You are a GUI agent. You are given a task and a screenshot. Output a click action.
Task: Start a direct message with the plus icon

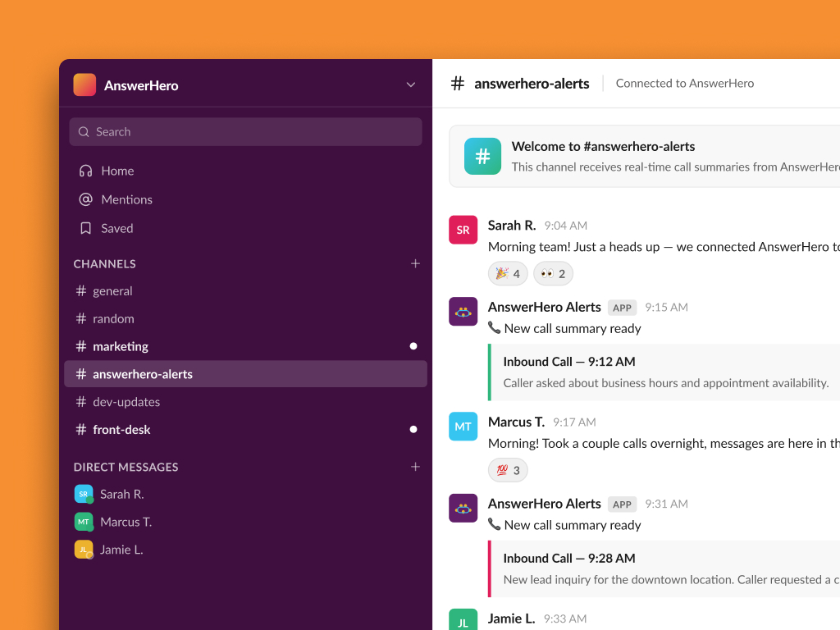pos(415,467)
